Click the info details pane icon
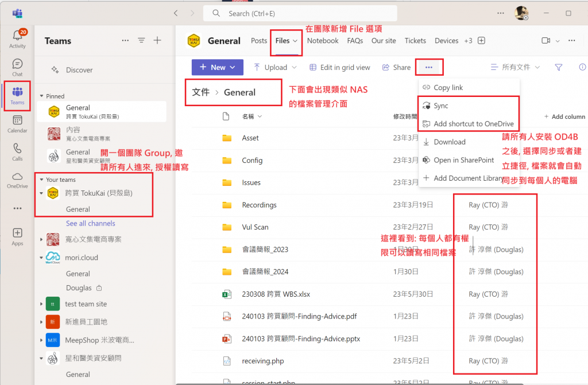Screen dimensions: 588x385 582,67
